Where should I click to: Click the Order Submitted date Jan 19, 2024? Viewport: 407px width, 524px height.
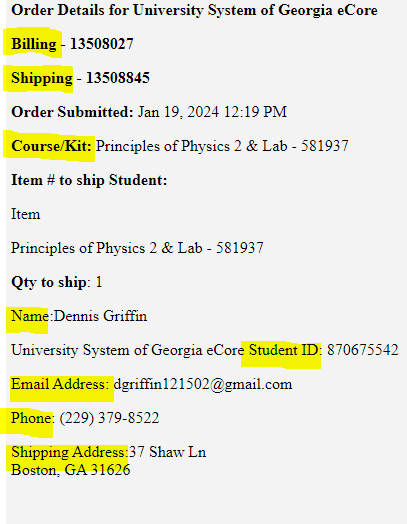click(178, 112)
